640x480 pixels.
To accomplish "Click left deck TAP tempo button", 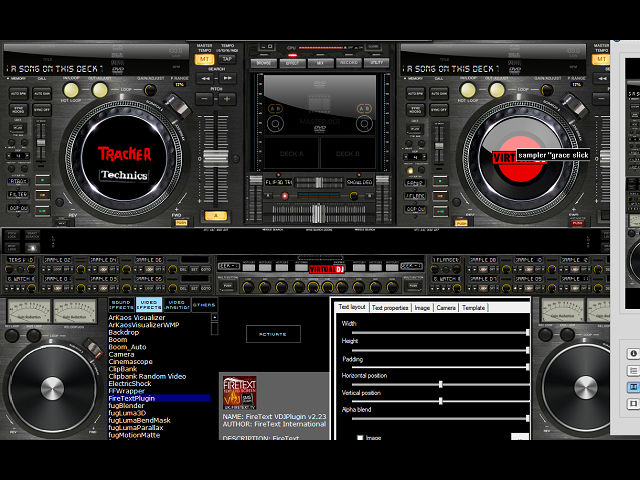I will pos(227,59).
